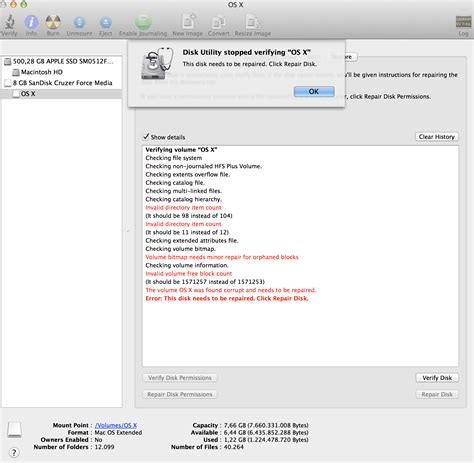Click 'Verifying volume "OS X"' log heading
This screenshot has width=474, height=463.
(x=181, y=150)
